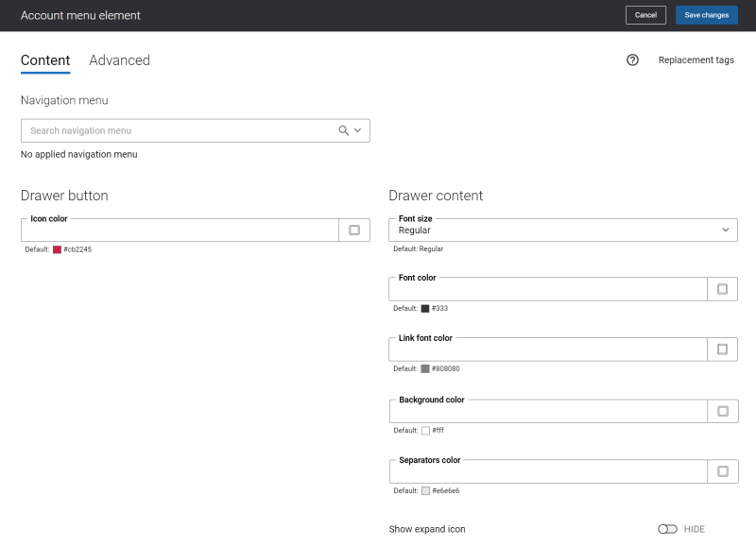Click the help question mark icon
The height and width of the screenshot is (546, 756).
click(x=632, y=60)
